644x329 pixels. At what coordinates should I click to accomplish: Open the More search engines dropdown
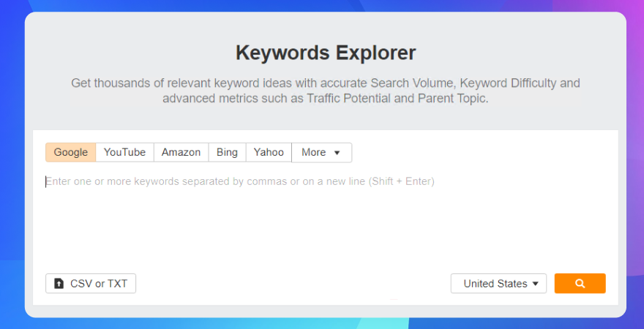pyautogui.click(x=321, y=152)
